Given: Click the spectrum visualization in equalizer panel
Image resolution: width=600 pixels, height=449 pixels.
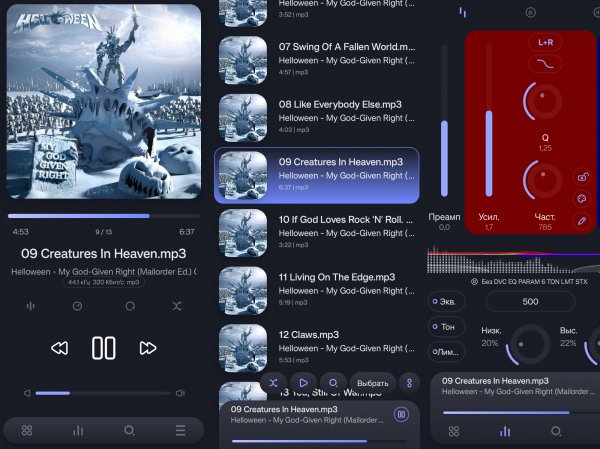Looking at the screenshot, I should (x=513, y=259).
